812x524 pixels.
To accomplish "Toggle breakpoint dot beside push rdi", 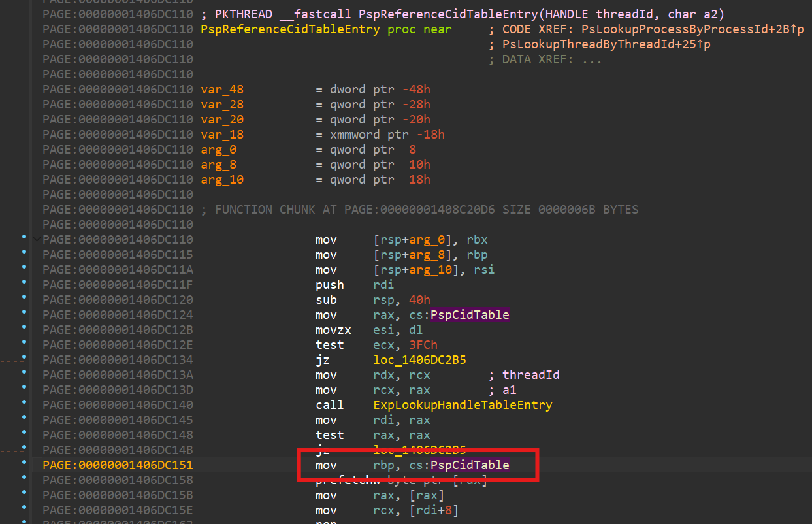I will pos(24,285).
